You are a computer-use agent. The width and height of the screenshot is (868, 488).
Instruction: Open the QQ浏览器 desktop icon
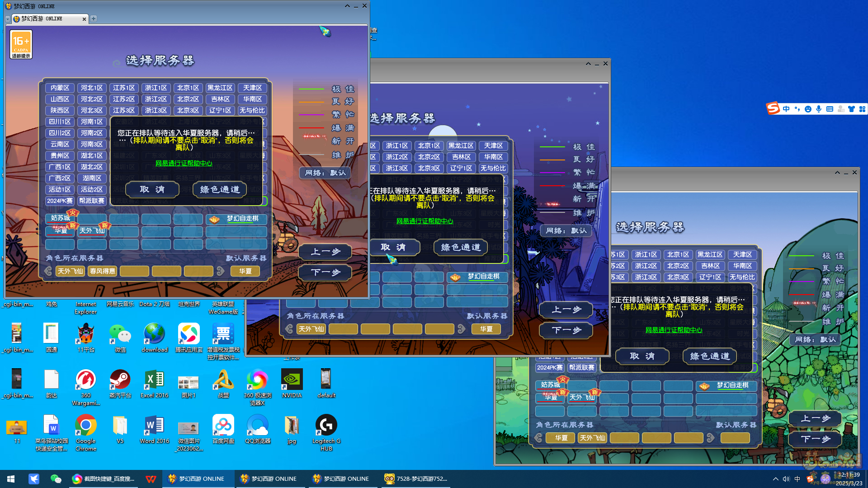258,429
